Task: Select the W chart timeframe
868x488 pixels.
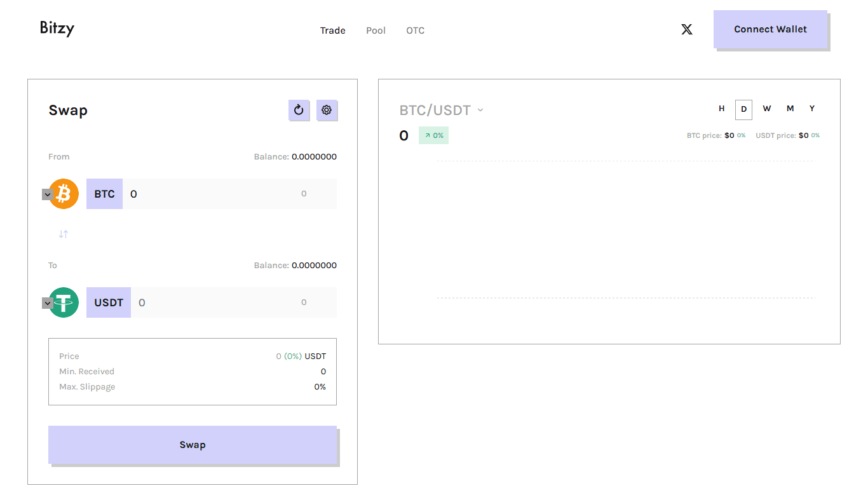Action: coord(767,109)
